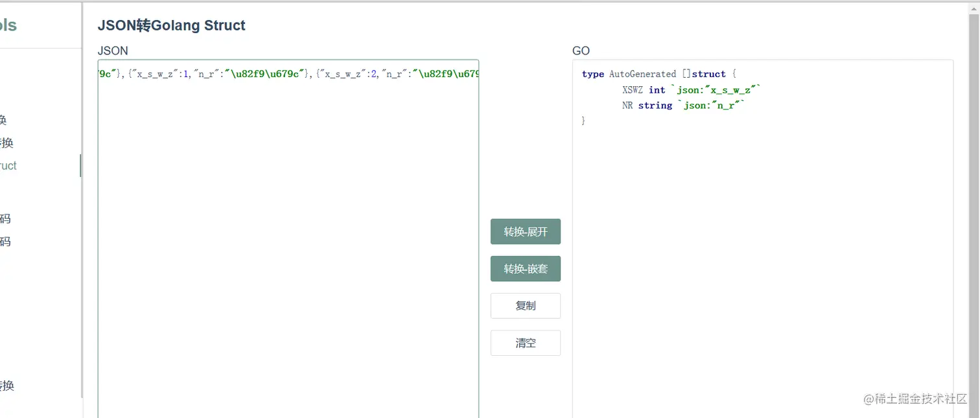This screenshot has height=418, width=980.
Task: Click the 'NR string' field line
Action: click(x=684, y=106)
